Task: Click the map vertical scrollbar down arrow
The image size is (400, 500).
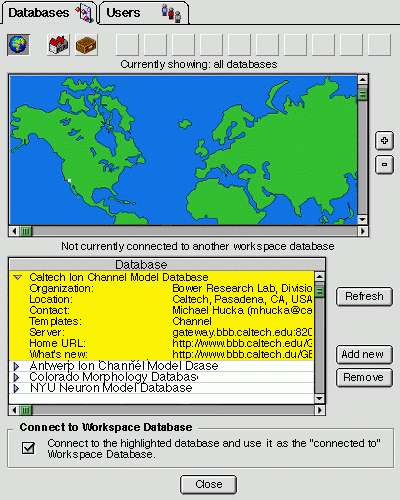Action: 362,220
